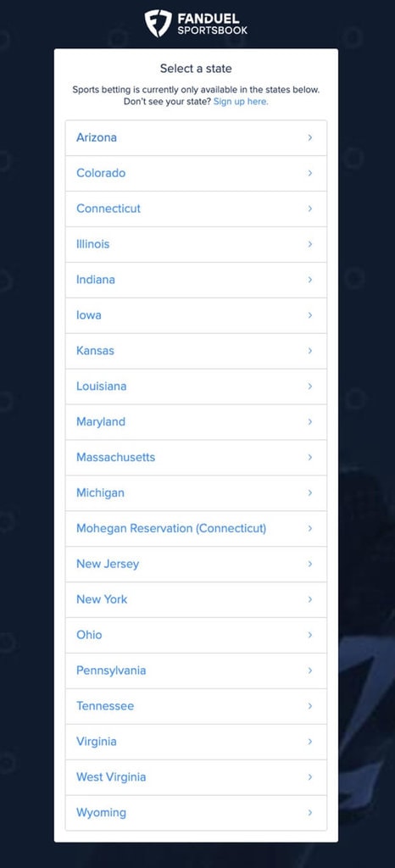Pick the West Virginia row

click(196, 777)
